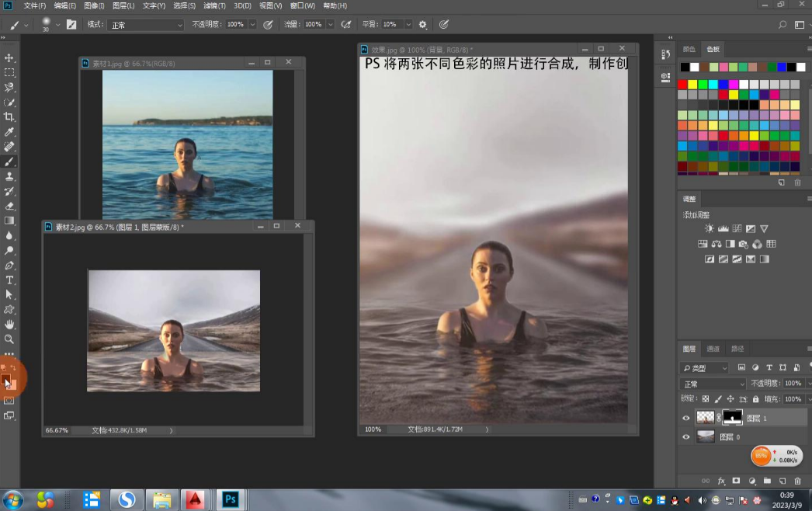Select the Pen tool

click(x=9, y=266)
